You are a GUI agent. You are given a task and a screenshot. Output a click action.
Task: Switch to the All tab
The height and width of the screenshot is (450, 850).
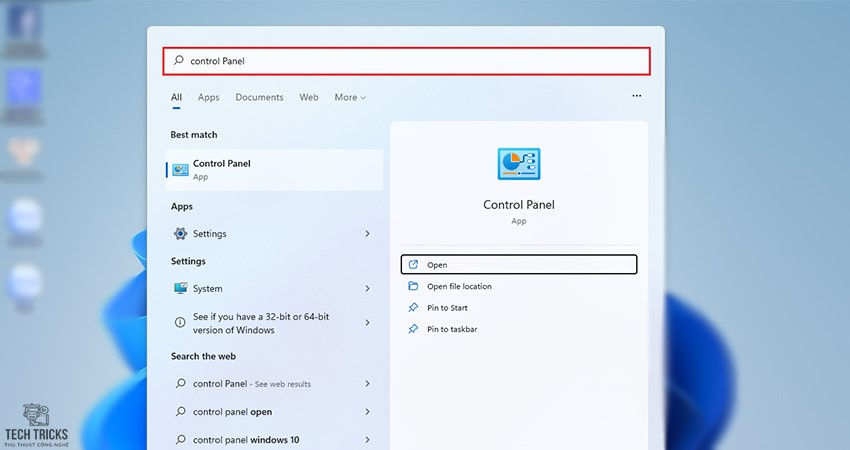tap(176, 97)
